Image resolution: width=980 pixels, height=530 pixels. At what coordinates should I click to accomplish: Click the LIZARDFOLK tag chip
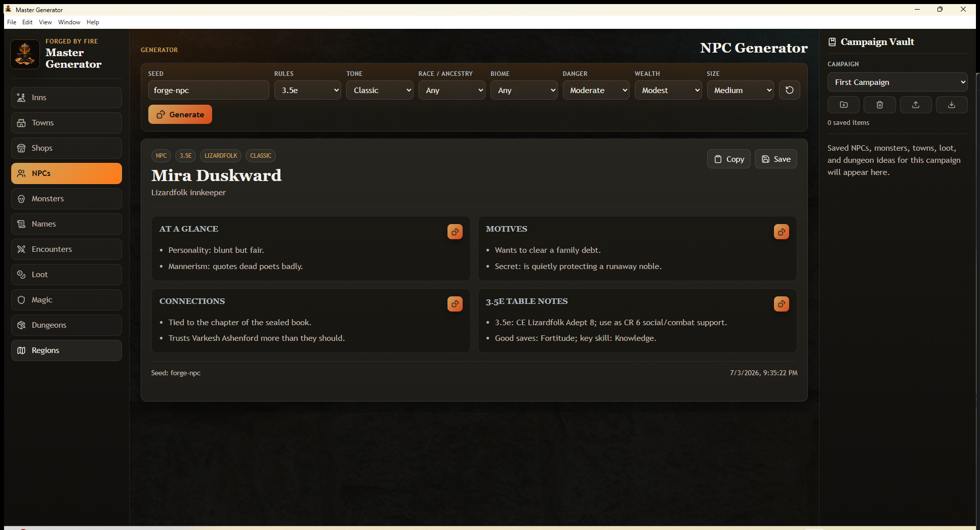pyautogui.click(x=221, y=156)
